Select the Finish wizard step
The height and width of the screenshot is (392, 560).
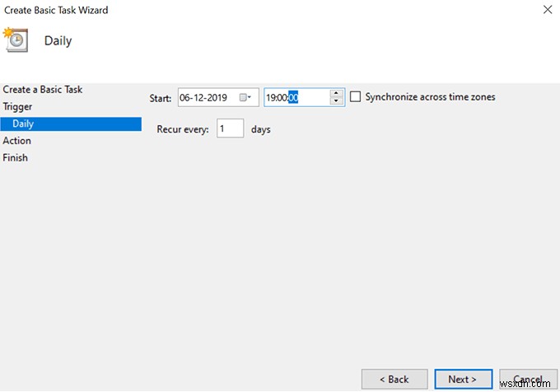(x=15, y=158)
